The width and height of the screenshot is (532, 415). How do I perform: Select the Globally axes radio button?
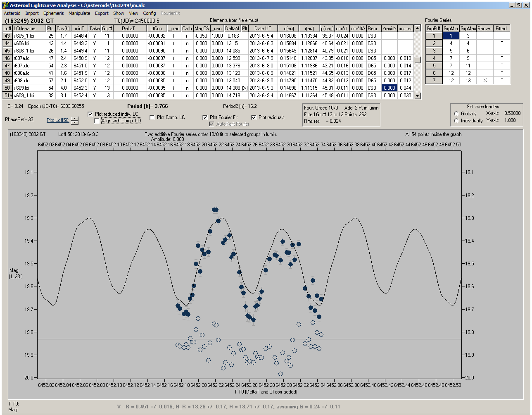point(456,114)
